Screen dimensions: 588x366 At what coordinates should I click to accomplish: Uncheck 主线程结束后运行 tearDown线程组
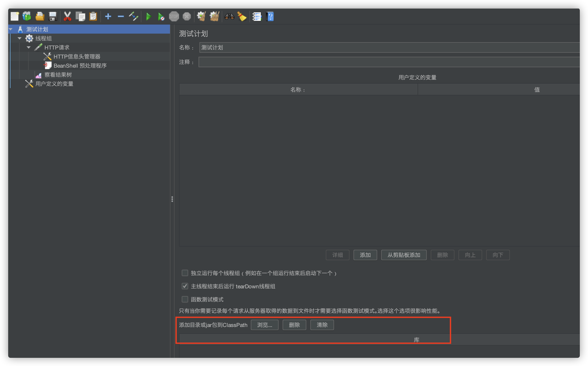(x=185, y=286)
